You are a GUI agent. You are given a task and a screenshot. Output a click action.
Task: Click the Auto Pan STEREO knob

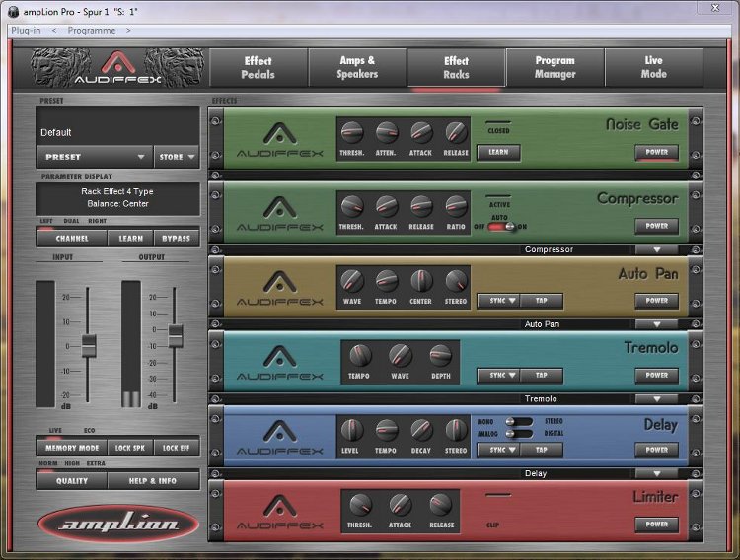456,281
